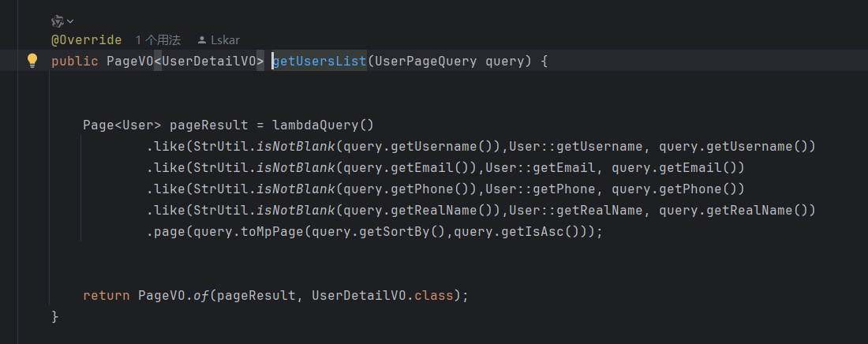Place caret on getUsersList method name
The height and width of the screenshot is (344, 868).
point(320,61)
